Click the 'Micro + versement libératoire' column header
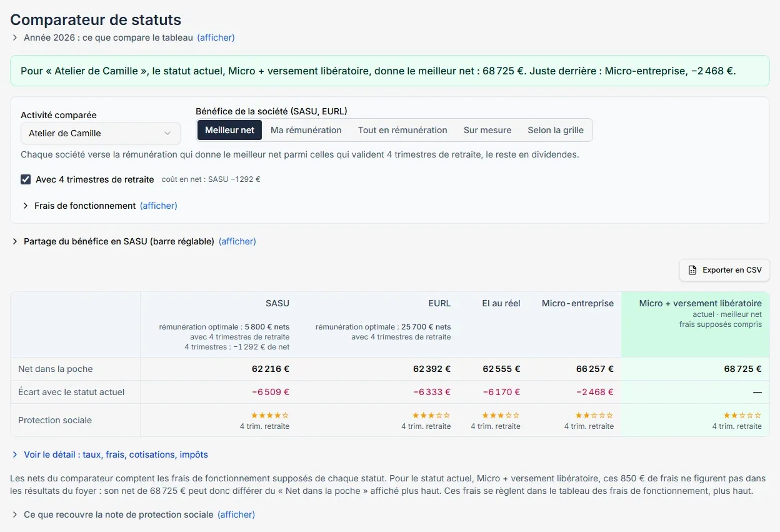Image resolution: width=780 pixels, height=532 pixels. [701, 303]
